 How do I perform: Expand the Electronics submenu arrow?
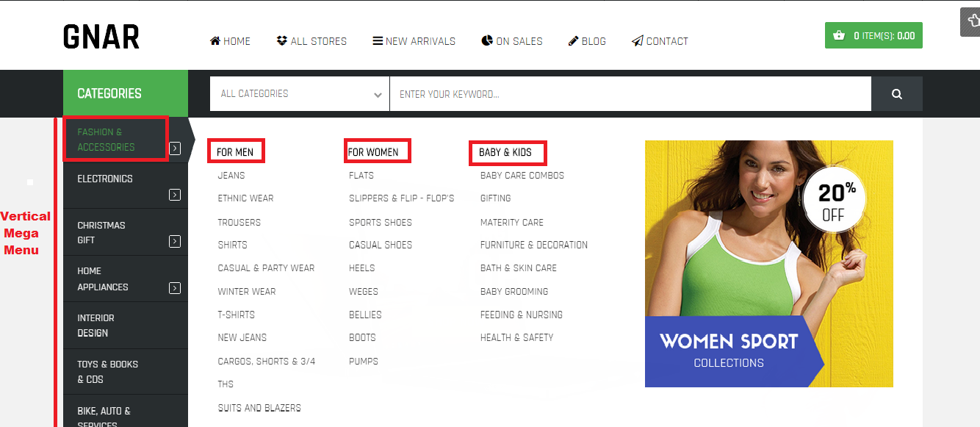(175, 195)
